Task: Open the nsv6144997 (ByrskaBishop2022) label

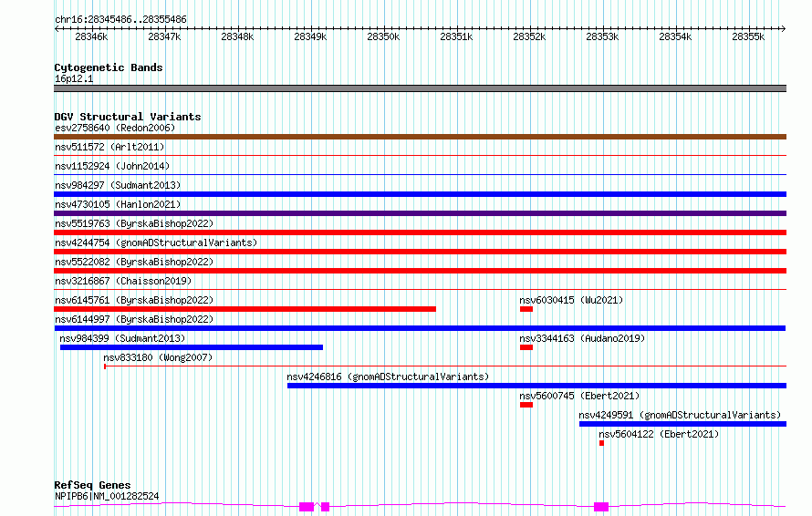Action: click(x=134, y=319)
